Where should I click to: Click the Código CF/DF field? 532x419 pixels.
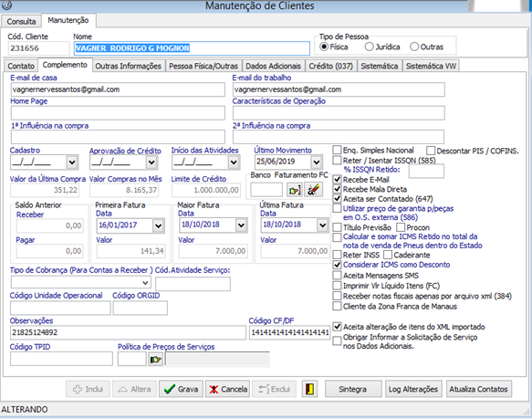point(289,333)
